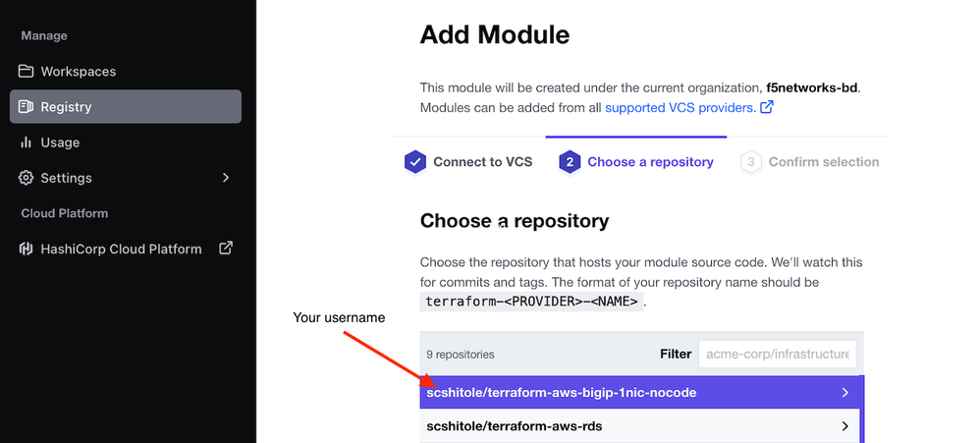Click the Registry icon in sidebar
The height and width of the screenshot is (443, 980).
pos(26,107)
